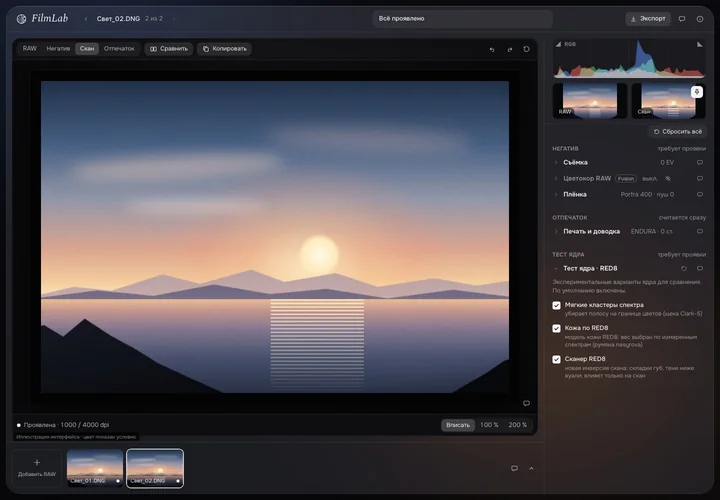
Task: Go to previous file with left arrow
Action: [85, 19]
